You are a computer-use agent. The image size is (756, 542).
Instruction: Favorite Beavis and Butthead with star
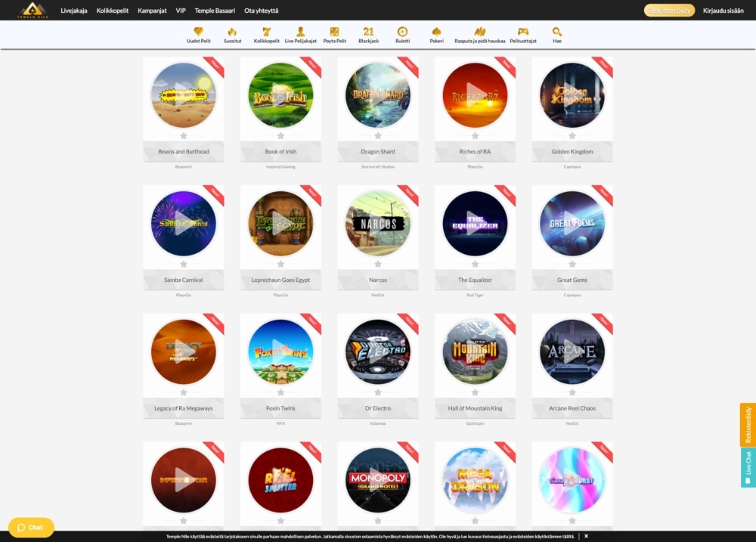tap(183, 136)
